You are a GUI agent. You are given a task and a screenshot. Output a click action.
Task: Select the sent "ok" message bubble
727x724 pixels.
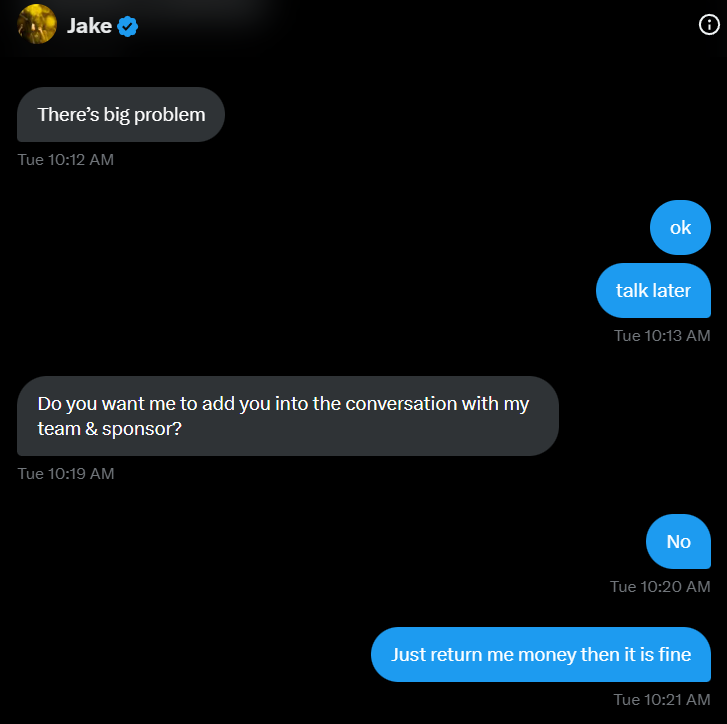[680, 228]
